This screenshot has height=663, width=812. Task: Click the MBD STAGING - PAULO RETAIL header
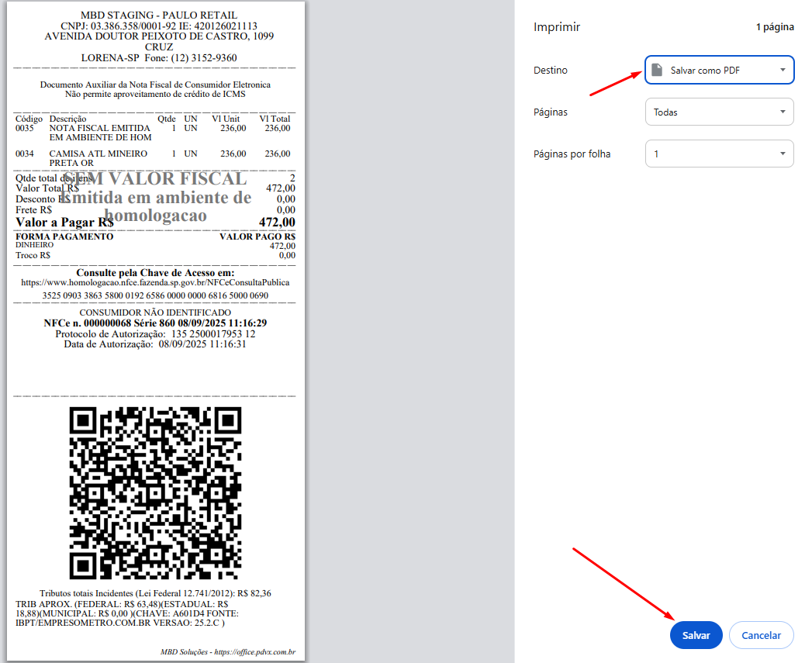coord(159,16)
